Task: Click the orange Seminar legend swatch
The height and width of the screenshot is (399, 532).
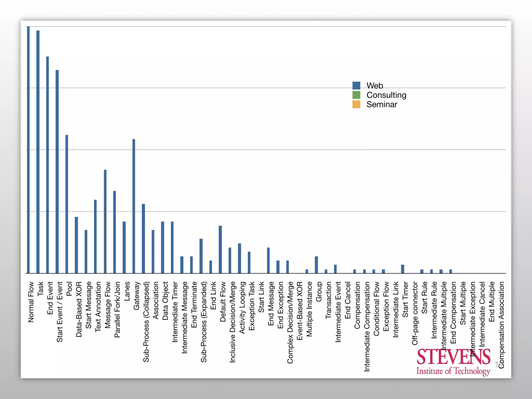Action: [x=356, y=104]
